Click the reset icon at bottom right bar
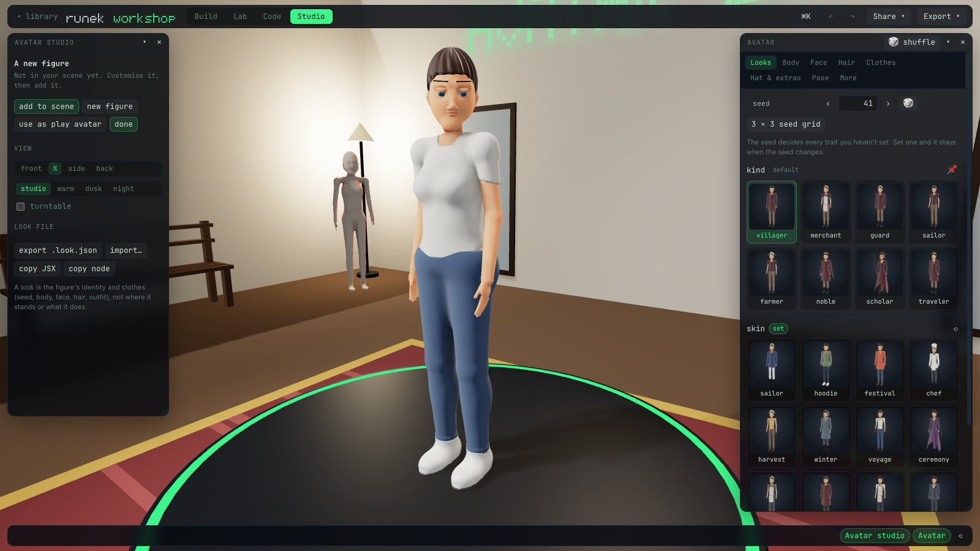This screenshot has height=551, width=980. [x=960, y=536]
